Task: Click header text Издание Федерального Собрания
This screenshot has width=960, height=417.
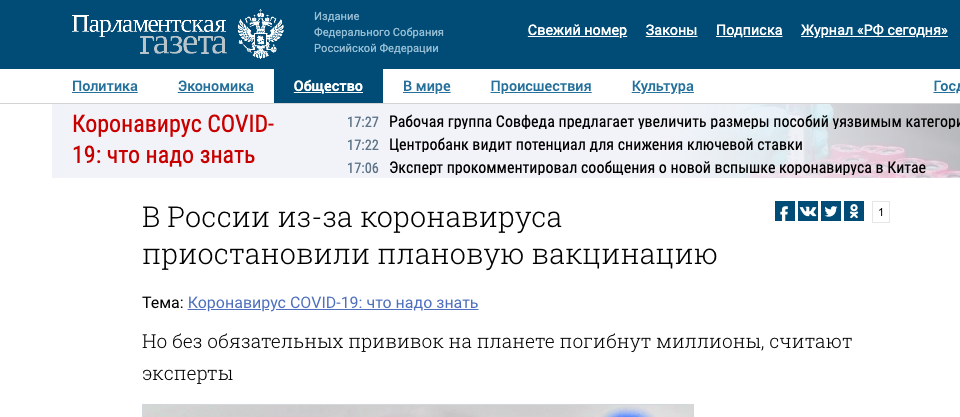Action: click(x=378, y=32)
